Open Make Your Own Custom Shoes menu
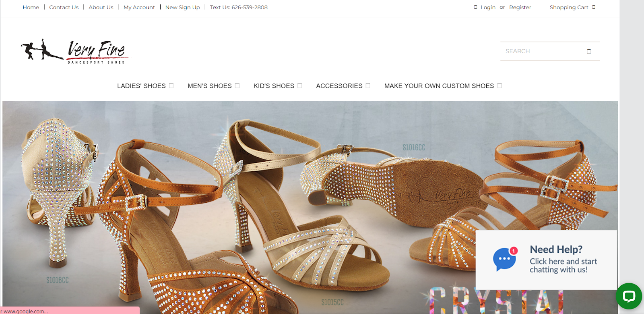Image resolution: width=644 pixels, height=314 pixels. coord(439,86)
